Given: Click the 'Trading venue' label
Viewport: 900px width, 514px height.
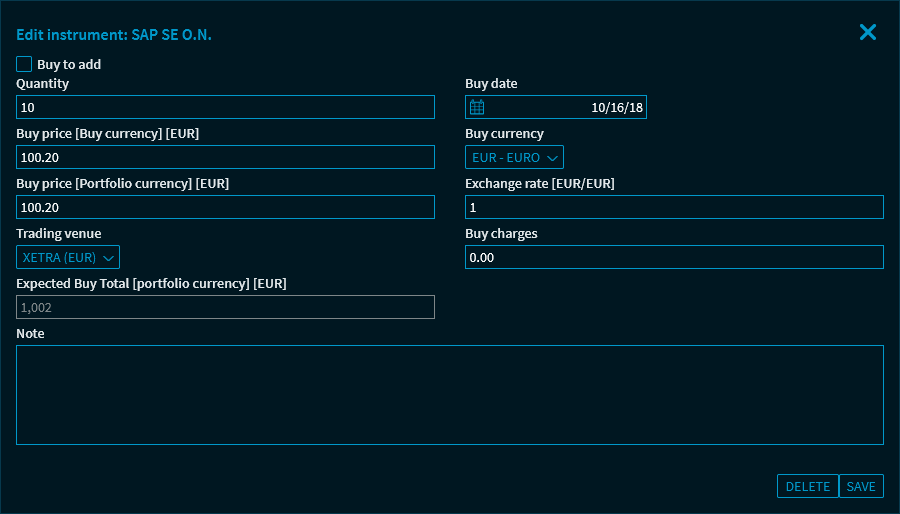Looking at the screenshot, I should 58,233.
